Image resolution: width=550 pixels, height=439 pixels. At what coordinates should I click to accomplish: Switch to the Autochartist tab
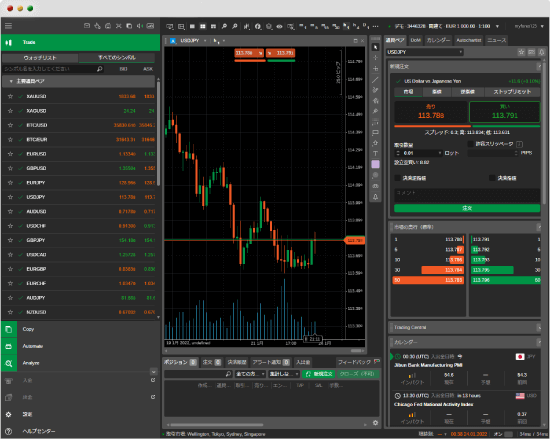(469, 40)
